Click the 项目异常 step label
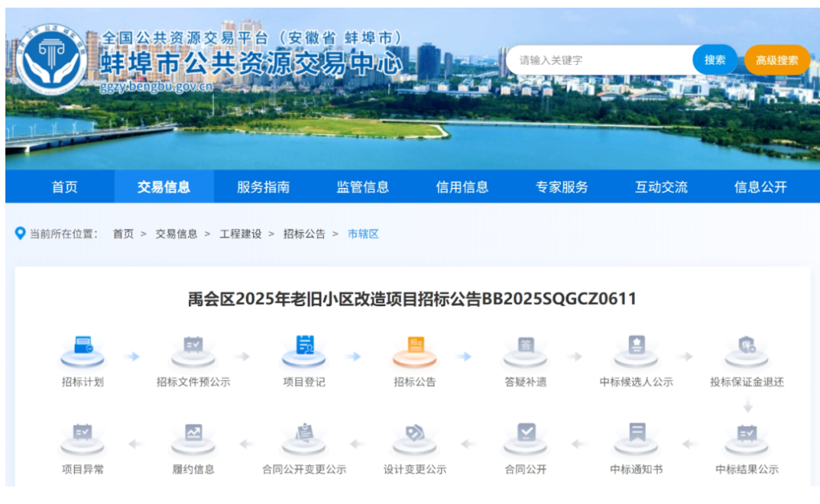The image size is (820, 504). coord(83,469)
